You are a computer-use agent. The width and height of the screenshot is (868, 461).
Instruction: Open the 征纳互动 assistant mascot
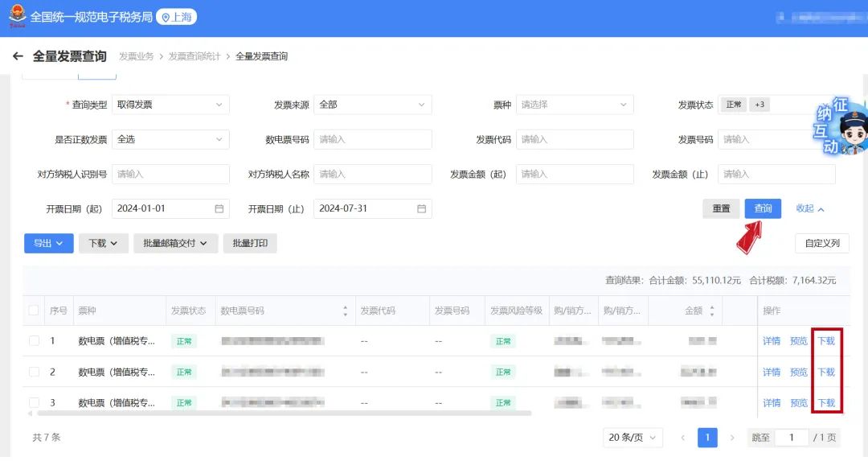840,127
